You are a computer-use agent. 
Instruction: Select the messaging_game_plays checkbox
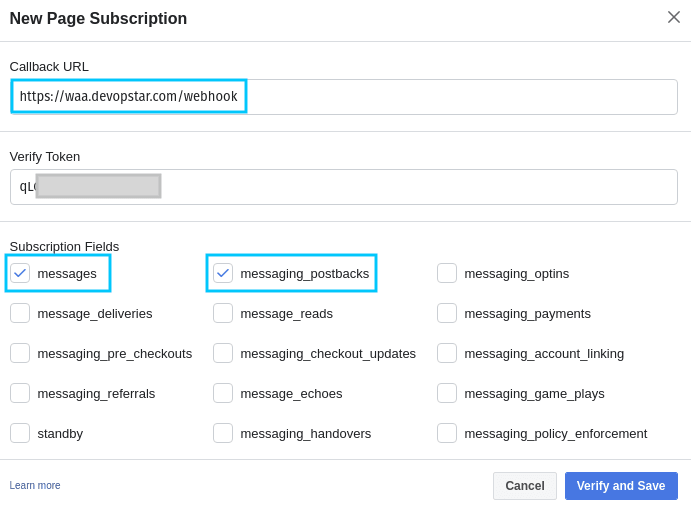click(x=447, y=393)
